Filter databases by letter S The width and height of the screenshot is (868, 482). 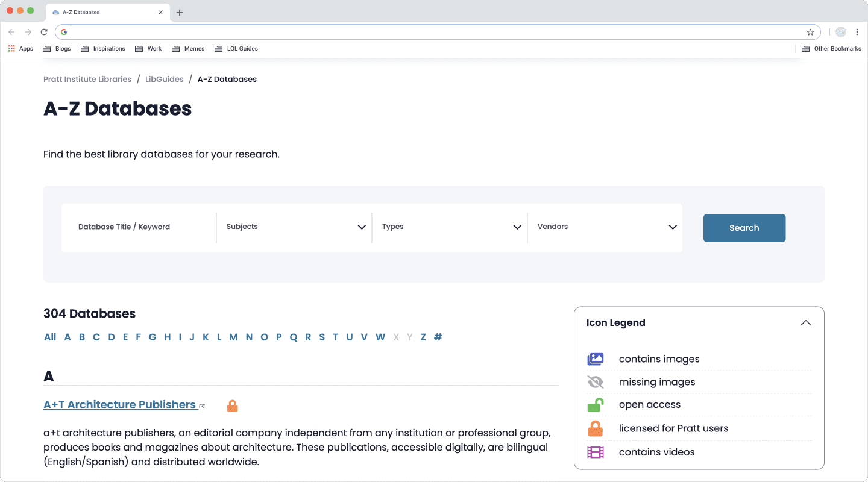click(x=322, y=337)
